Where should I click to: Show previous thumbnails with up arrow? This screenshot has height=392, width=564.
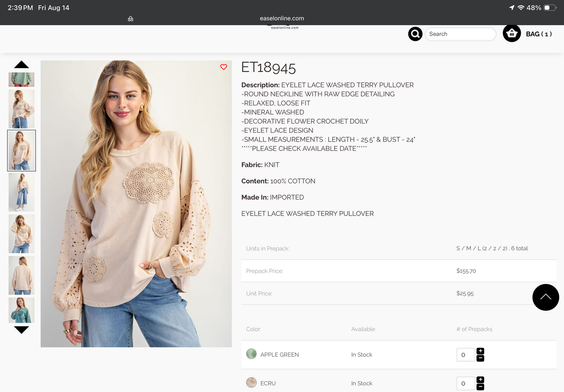point(22,65)
